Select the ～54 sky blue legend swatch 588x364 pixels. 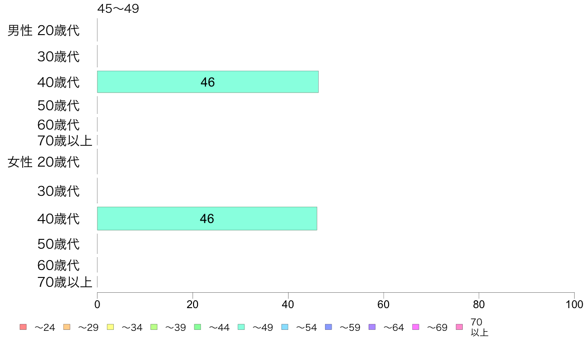tap(285, 327)
